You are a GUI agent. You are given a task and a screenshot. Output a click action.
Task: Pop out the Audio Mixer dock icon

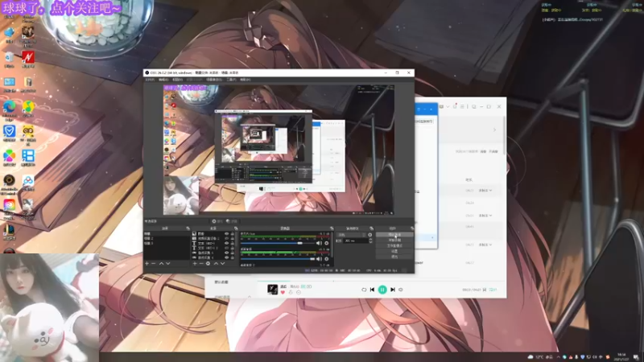332,228
